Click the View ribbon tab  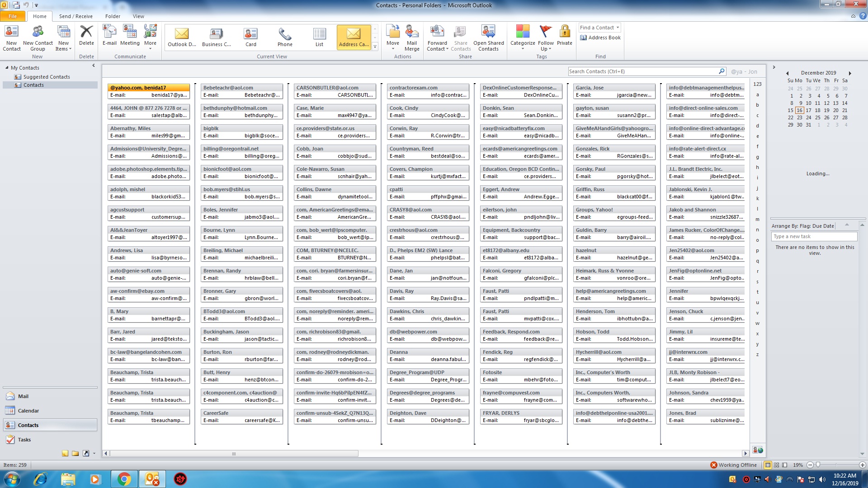138,16
